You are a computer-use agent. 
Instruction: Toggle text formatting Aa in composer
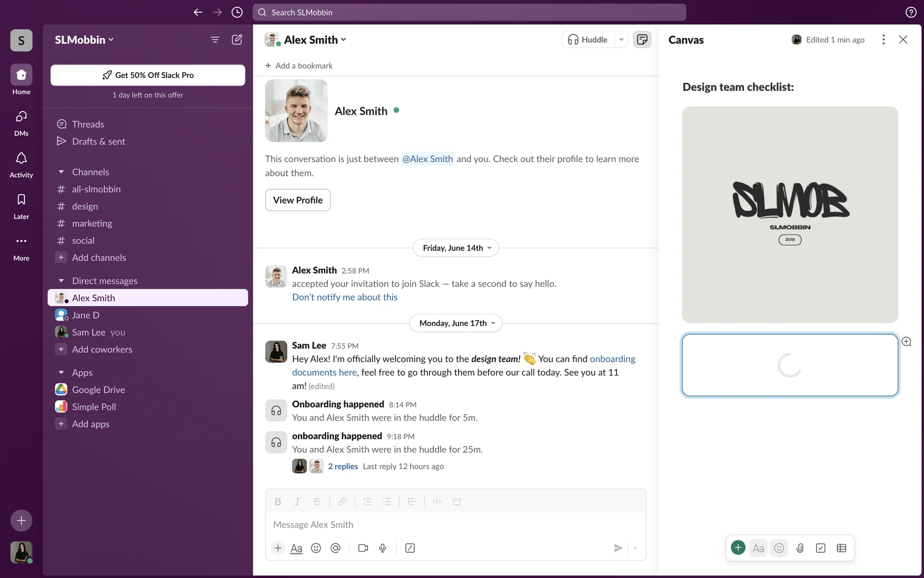point(296,548)
